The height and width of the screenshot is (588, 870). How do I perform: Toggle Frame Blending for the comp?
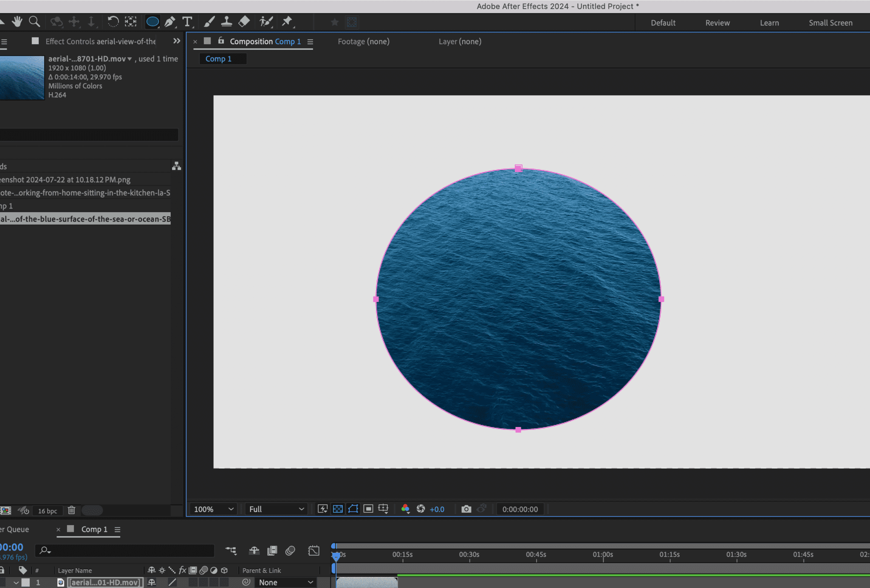pyautogui.click(x=272, y=551)
